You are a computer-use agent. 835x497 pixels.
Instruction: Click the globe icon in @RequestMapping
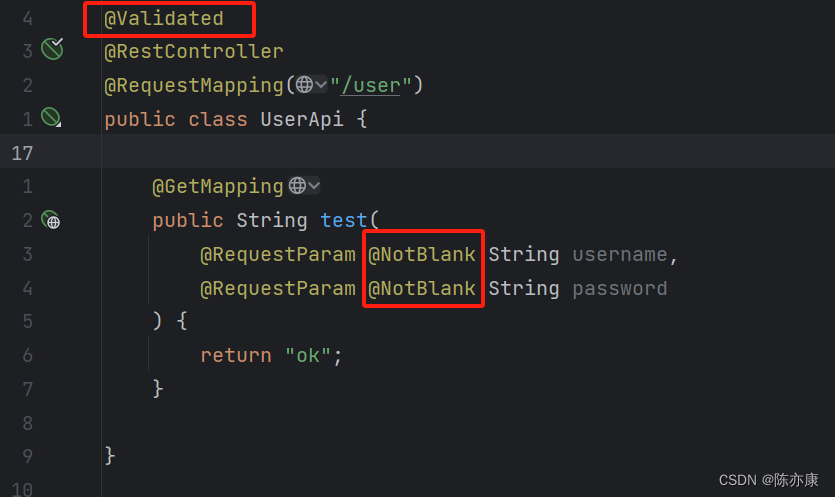(x=304, y=84)
